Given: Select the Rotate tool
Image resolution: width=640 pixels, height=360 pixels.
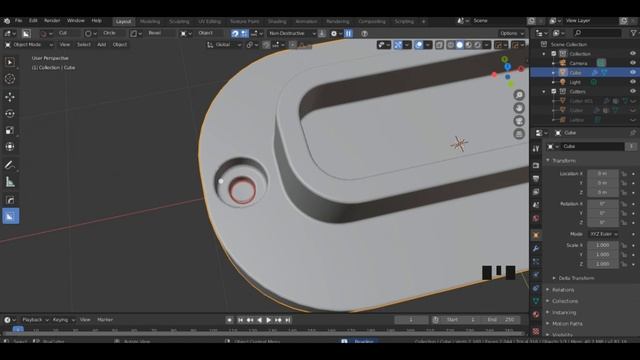Looking at the screenshot, I should [10, 113].
